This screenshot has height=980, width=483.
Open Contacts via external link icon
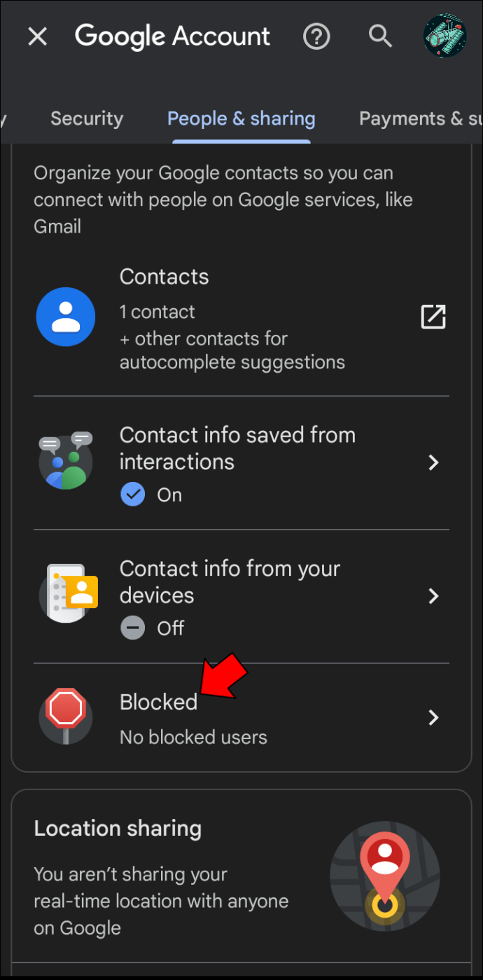433,317
